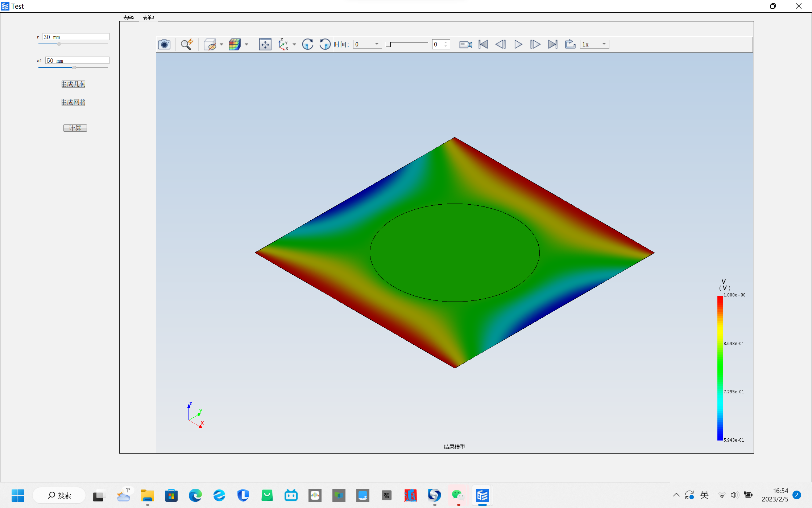812x508 pixels.
Task: Open the Bilibili app from the taskbar
Action: 291,495
